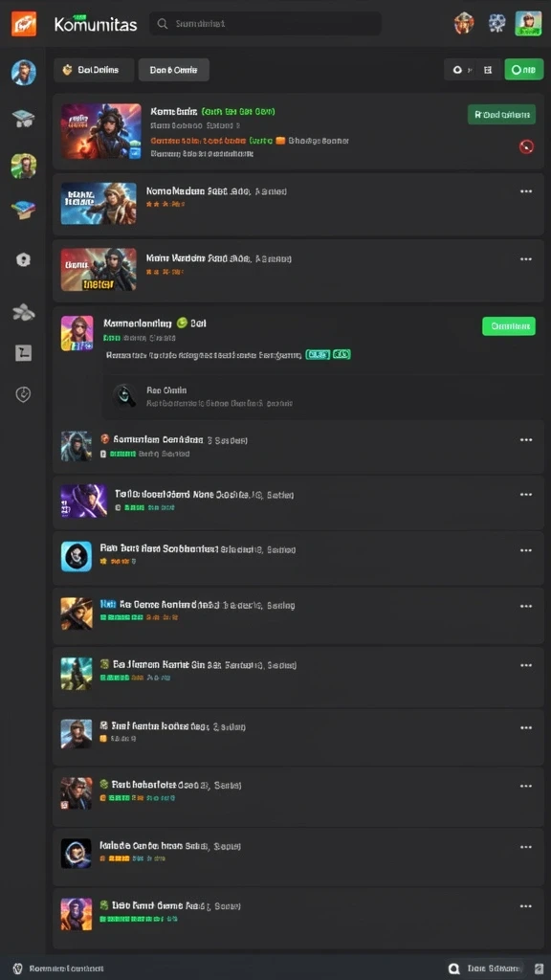Click the red circular icon on the featured card

tap(526, 146)
